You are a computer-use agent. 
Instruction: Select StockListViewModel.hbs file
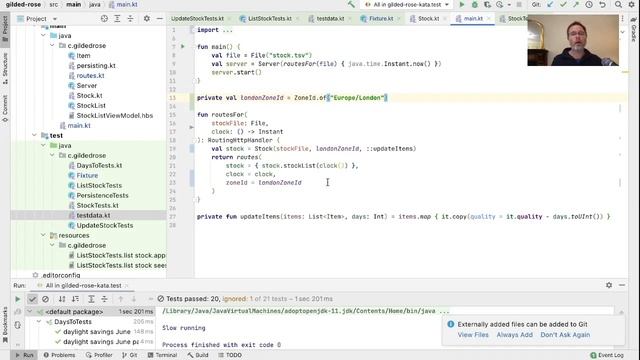114,116
